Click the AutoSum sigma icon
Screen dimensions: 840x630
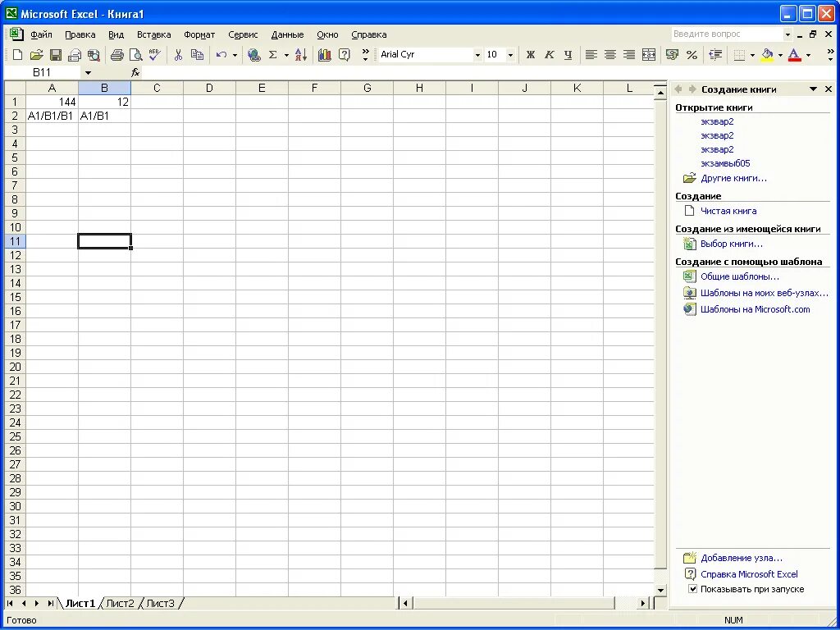pos(272,55)
